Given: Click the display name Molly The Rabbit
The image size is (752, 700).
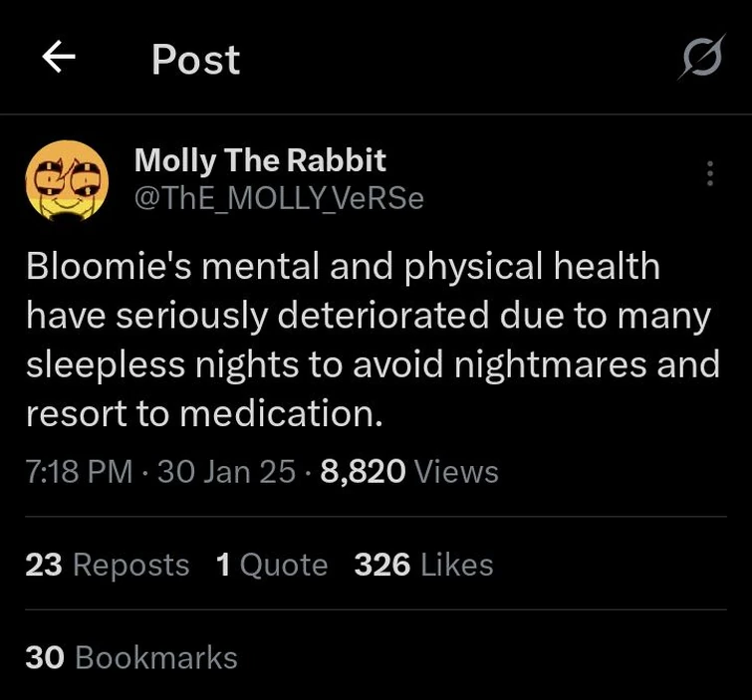Looking at the screenshot, I should point(260,159).
